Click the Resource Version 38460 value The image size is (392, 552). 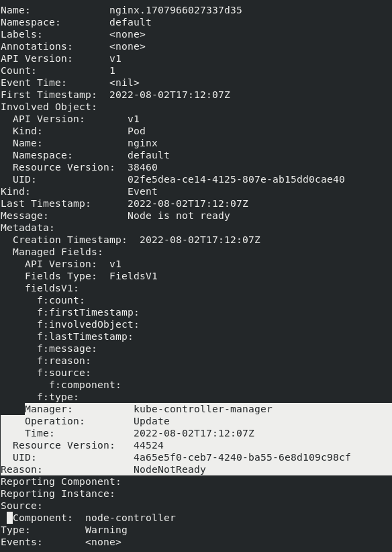(142, 167)
